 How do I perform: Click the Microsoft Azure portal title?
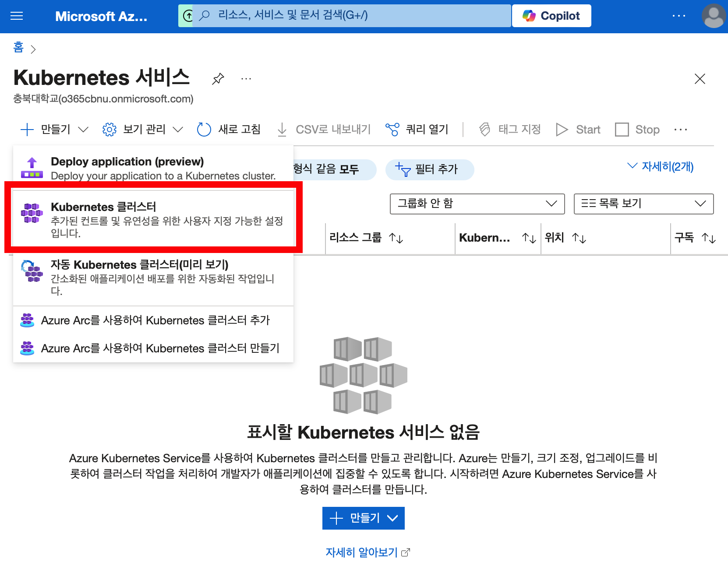(x=101, y=16)
